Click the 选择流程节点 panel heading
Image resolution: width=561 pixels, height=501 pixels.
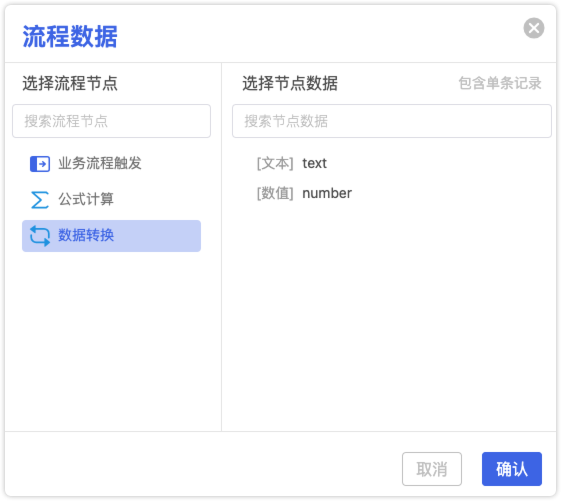[70, 83]
